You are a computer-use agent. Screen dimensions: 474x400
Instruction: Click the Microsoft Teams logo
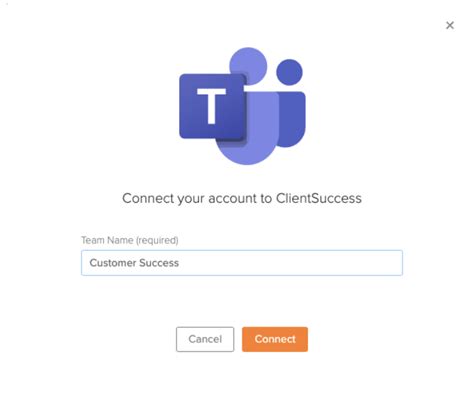(242, 106)
